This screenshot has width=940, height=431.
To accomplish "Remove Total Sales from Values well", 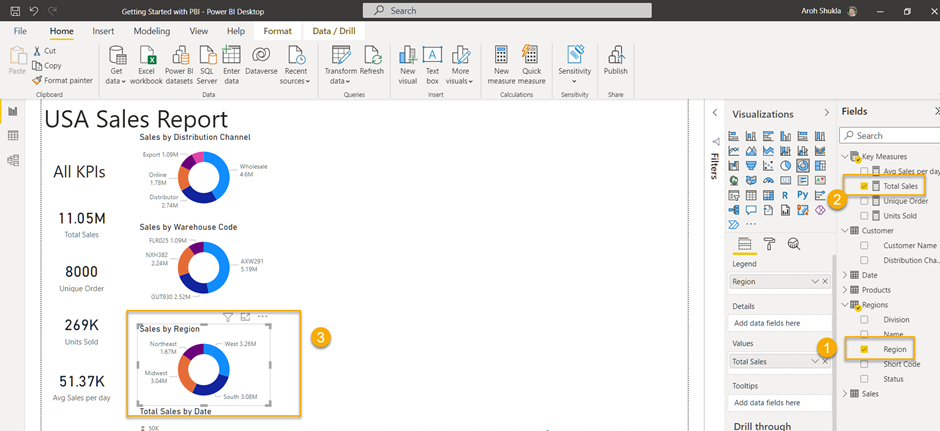I will pyautogui.click(x=825, y=361).
